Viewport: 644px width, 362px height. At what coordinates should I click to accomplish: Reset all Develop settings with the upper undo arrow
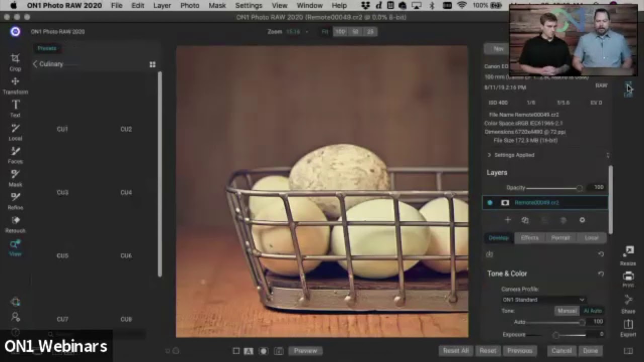[x=601, y=254]
